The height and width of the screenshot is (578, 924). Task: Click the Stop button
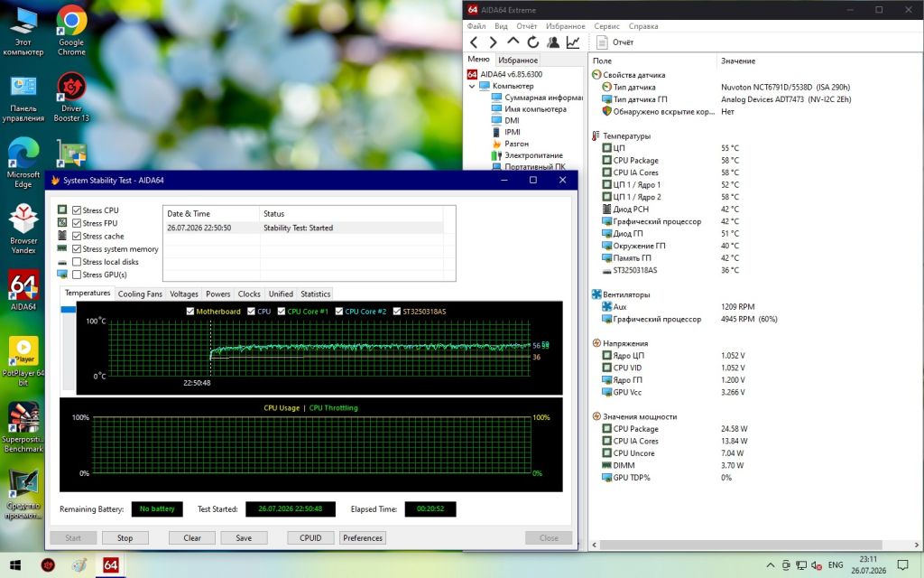[x=125, y=538]
